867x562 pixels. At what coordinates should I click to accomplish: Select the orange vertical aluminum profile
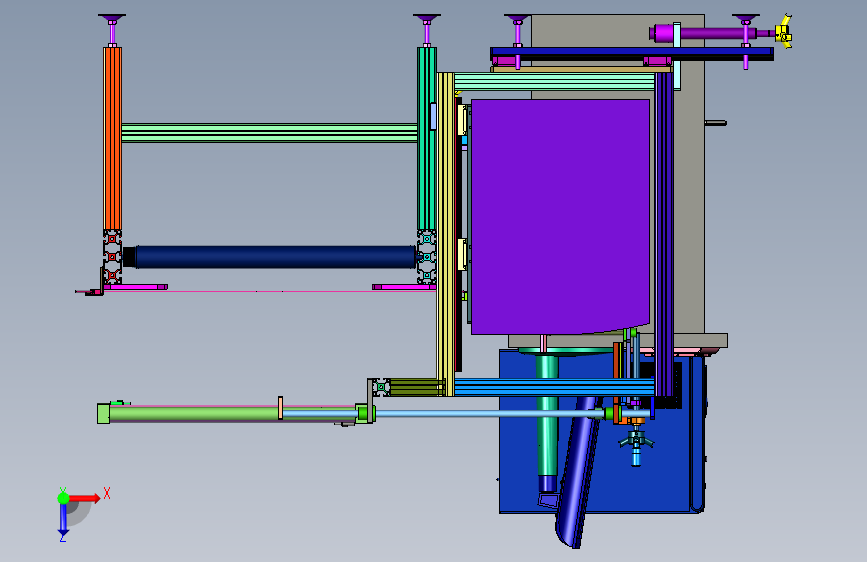pyautogui.click(x=112, y=138)
